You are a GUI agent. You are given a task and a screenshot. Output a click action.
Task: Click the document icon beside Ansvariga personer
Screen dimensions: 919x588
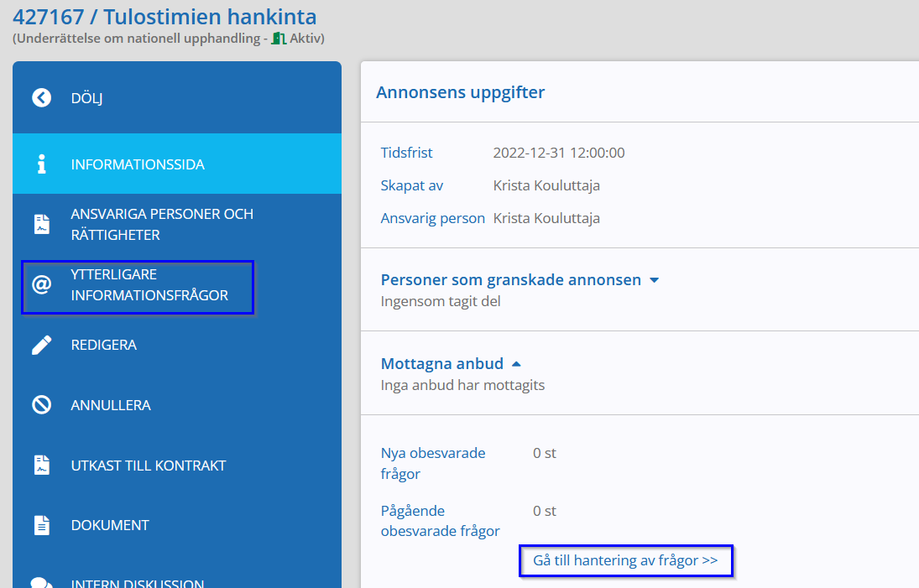click(41, 225)
